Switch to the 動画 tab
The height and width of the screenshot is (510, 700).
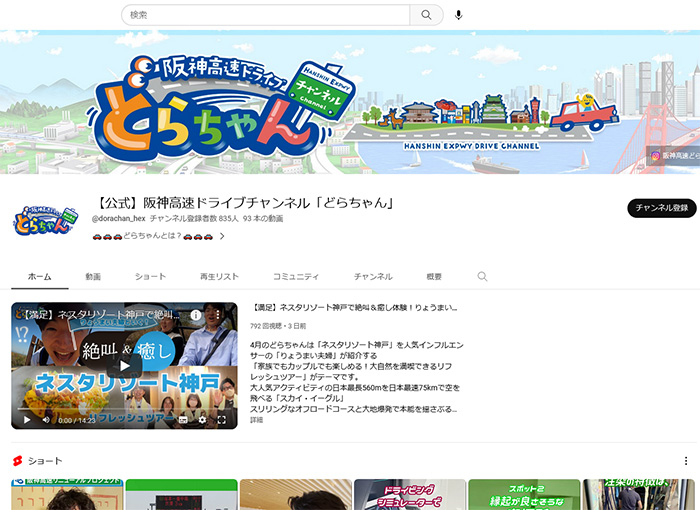pos(93,277)
